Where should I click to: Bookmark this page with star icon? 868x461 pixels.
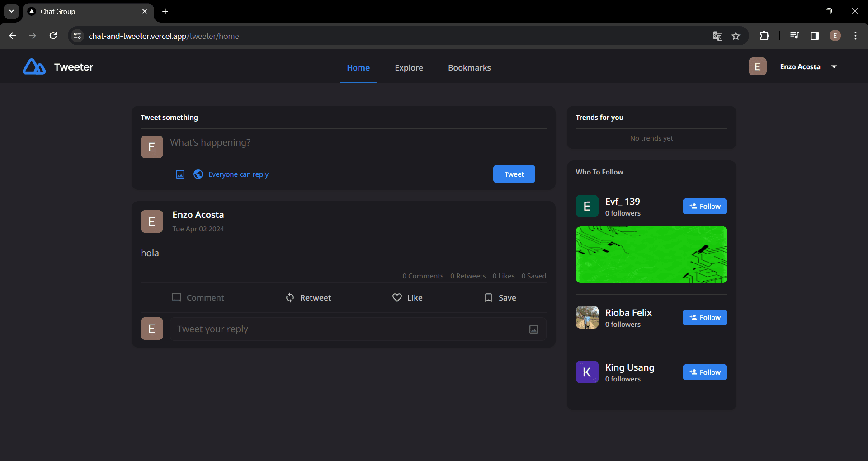click(736, 36)
